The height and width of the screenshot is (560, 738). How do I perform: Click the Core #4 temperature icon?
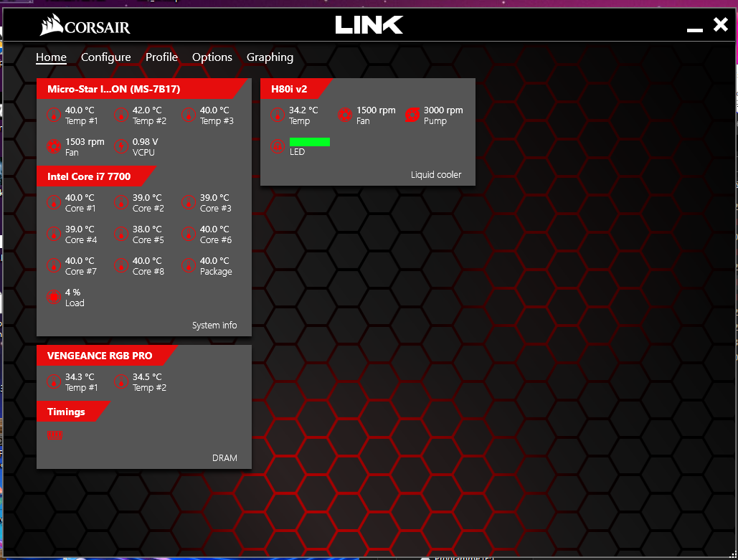pyautogui.click(x=54, y=234)
